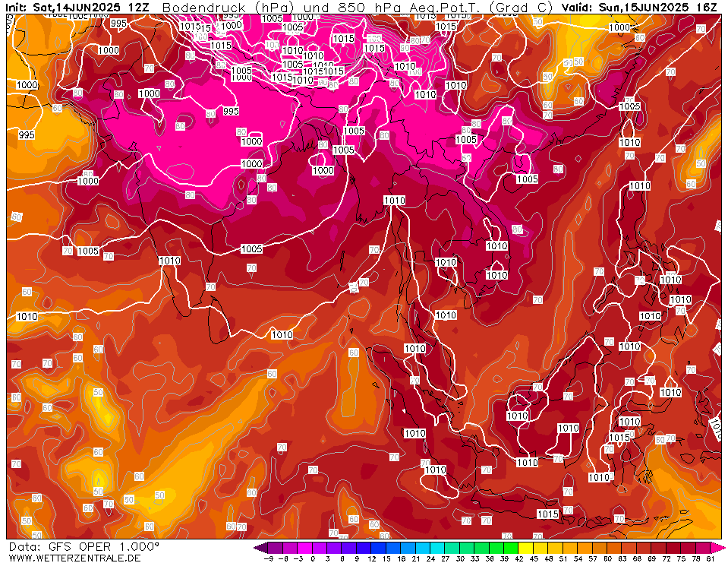This screenshot has width=728, height=563.
Task: Select the light blue swatch between 18 and 21
Action: (x=408, y=547)
